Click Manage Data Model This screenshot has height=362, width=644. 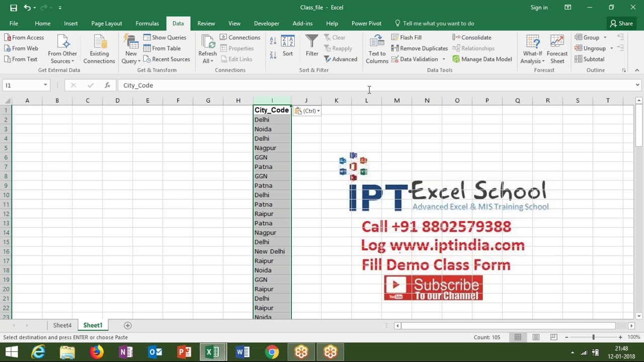(x=482, y=59)
